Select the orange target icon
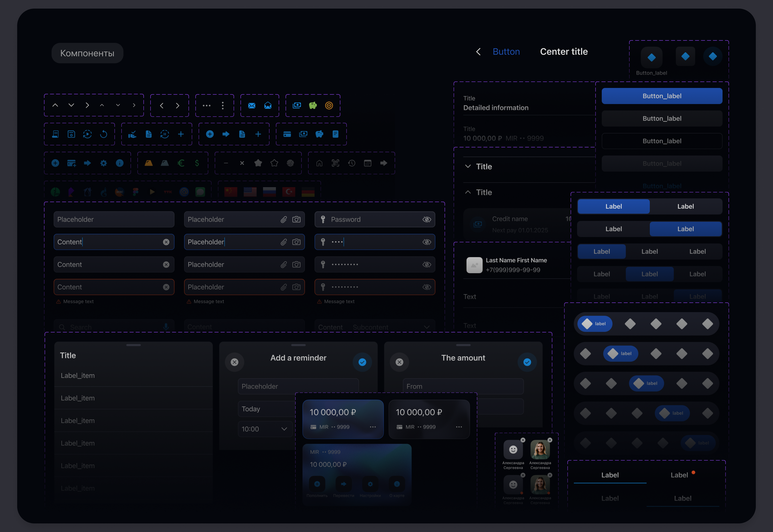 [x=329, y=106]
